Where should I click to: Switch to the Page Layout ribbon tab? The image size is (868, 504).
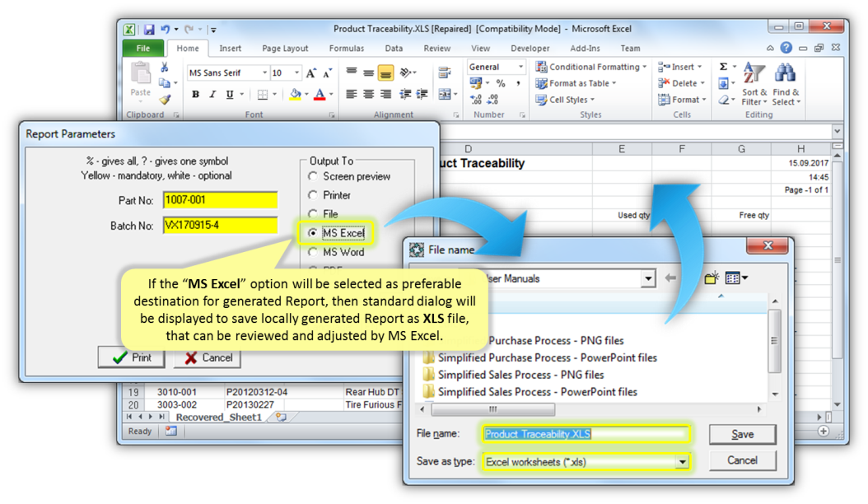285,49
